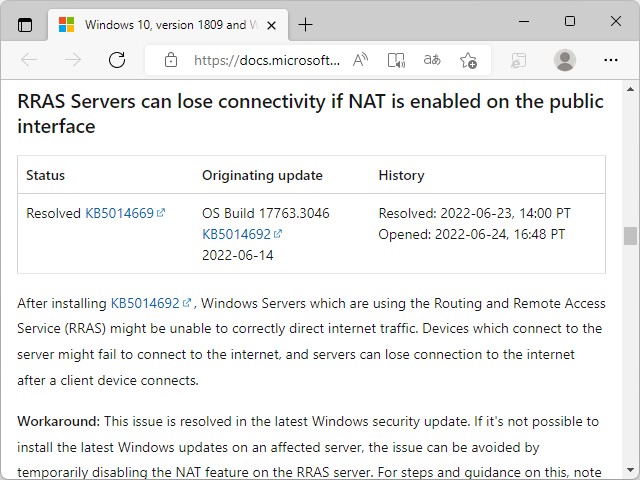View site information lock icon
This screenshot has height=480, width=640.
(x=171, y=60)
